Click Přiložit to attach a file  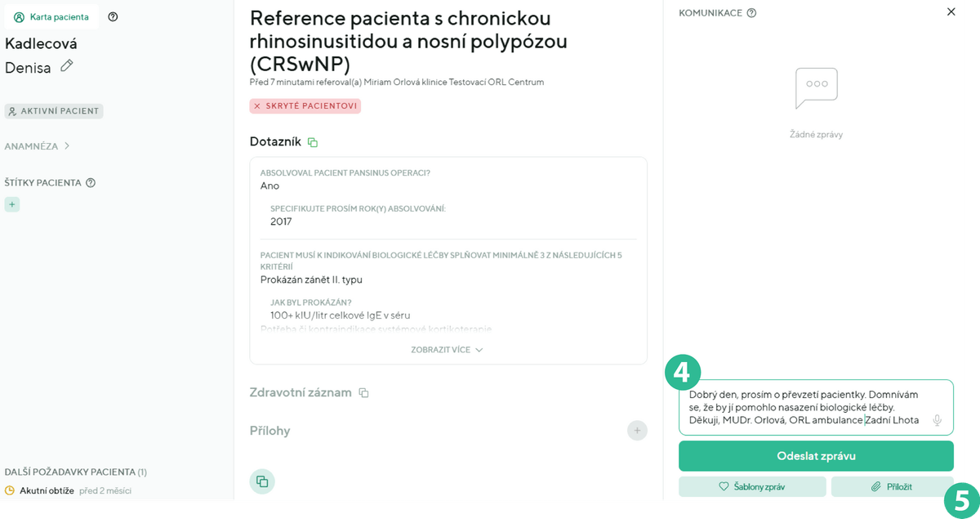tap(892, 486)
